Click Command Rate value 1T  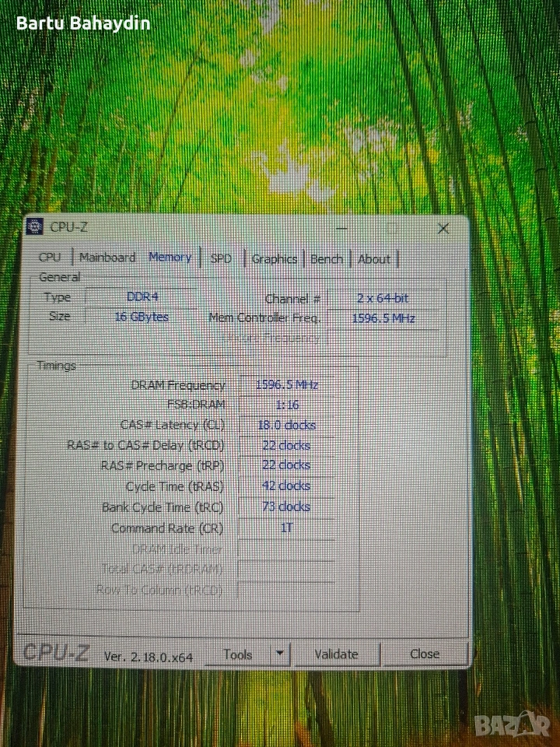pyautogui.click(x=287, y=528)
